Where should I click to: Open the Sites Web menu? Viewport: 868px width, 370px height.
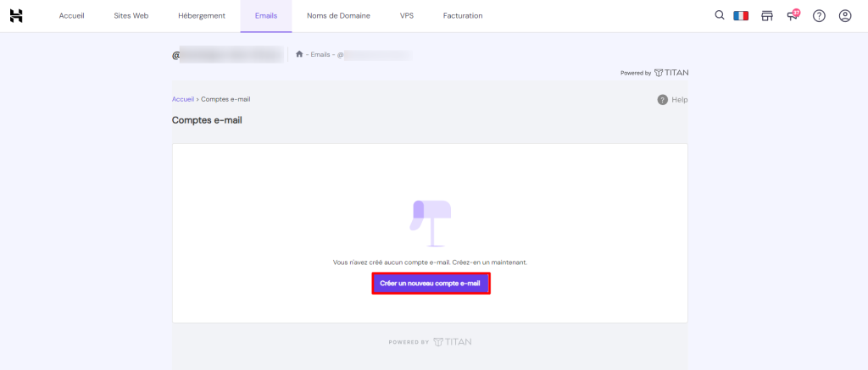tap(131, 15)
